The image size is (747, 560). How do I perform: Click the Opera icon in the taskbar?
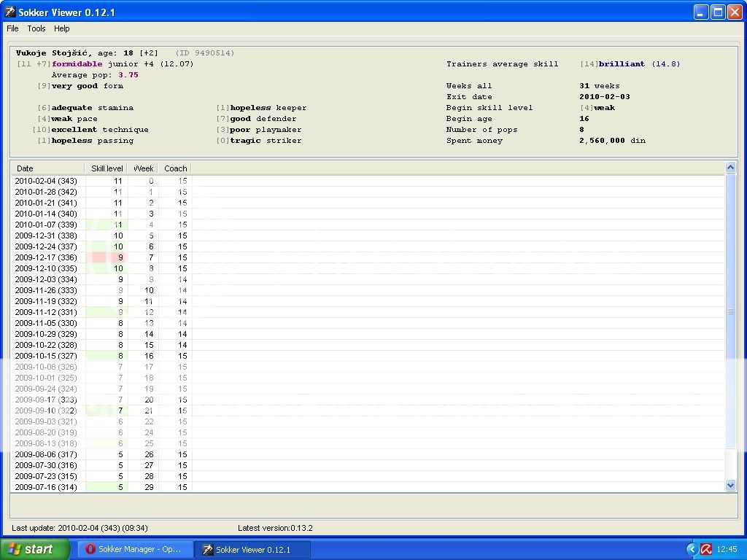pos(90,549)
